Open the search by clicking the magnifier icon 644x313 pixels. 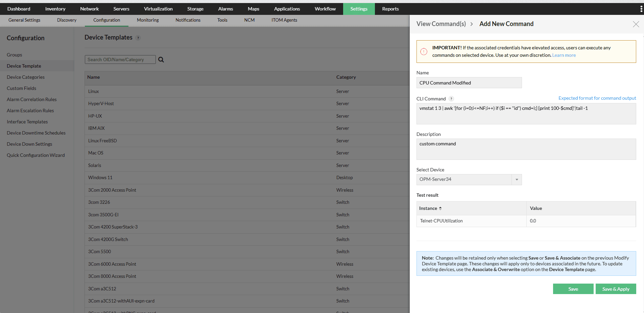tap(161, 59)
